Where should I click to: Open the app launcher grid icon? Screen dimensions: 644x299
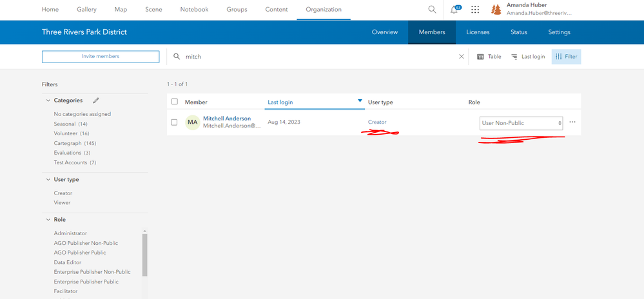coord(475,10)
